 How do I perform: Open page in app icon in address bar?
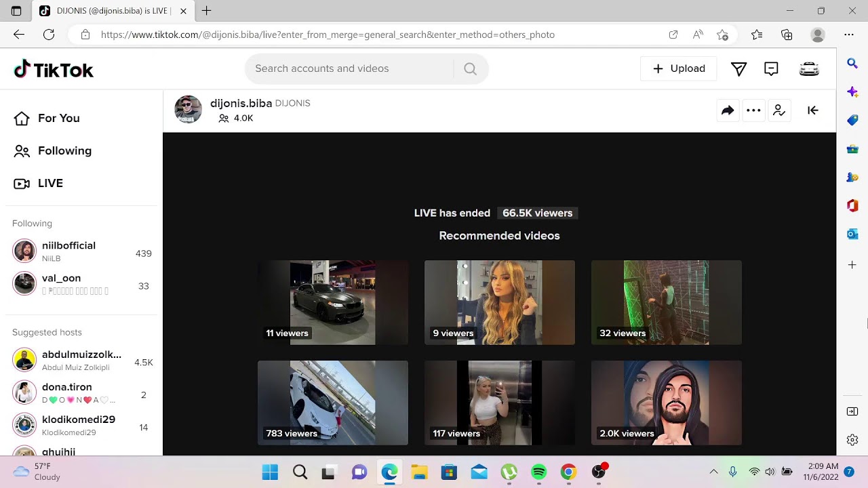673,35
